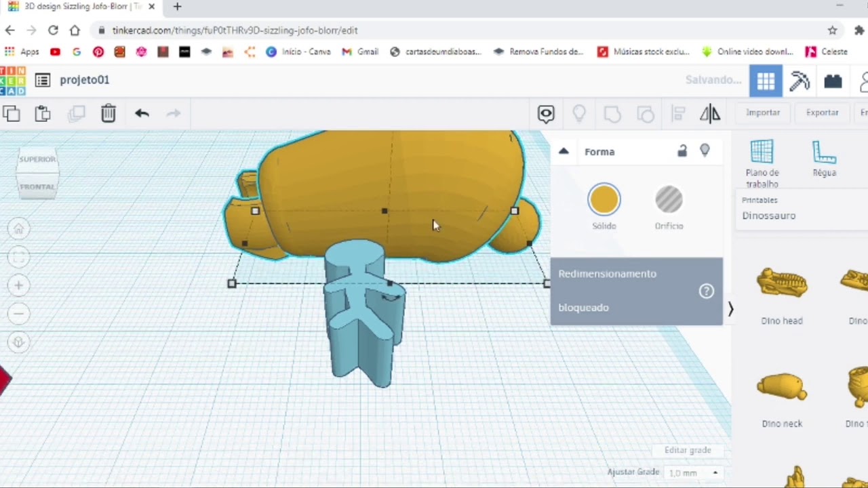868x488 pixels.
Task: Toggle the lock editing padlock
Action: coord(682,151)
